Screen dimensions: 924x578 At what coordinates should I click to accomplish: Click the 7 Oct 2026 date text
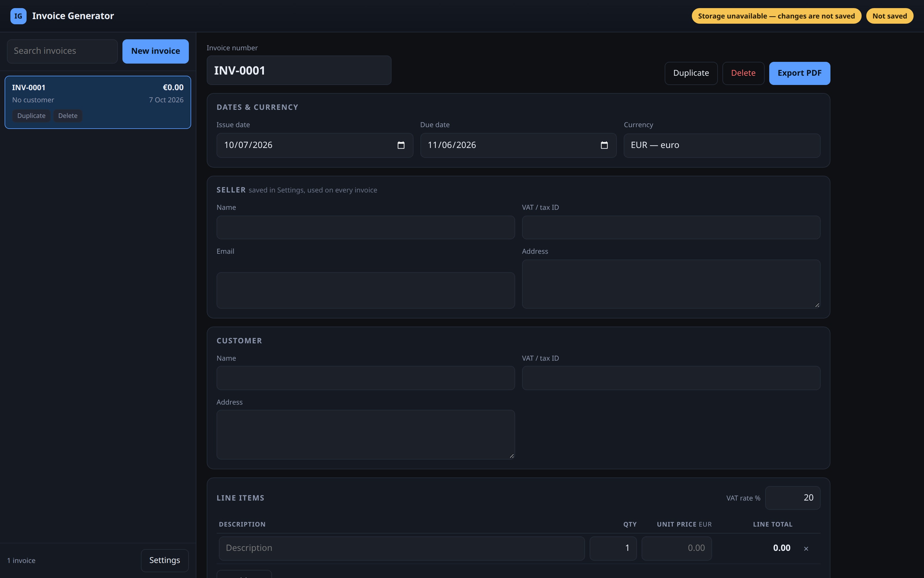[166, 100]
